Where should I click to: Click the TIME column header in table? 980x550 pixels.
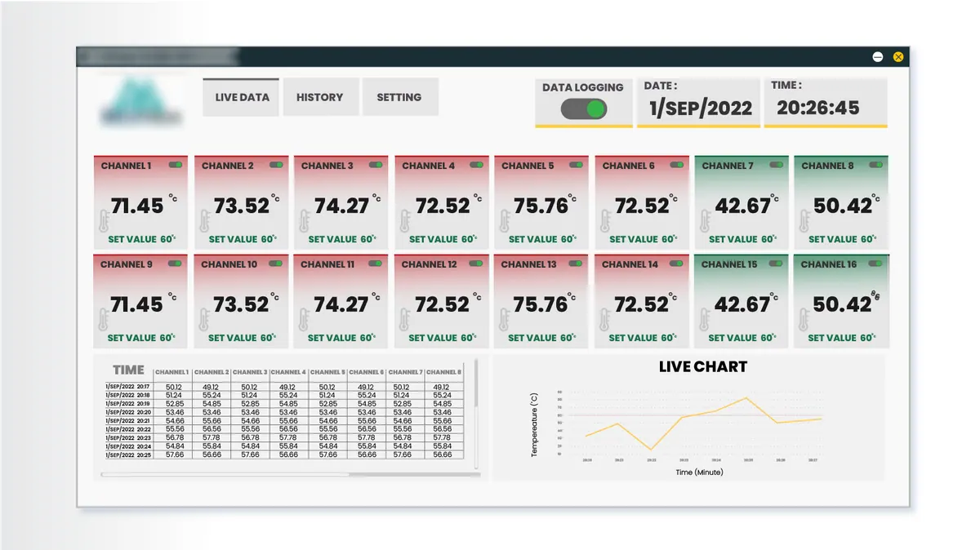tap(128, 370)
